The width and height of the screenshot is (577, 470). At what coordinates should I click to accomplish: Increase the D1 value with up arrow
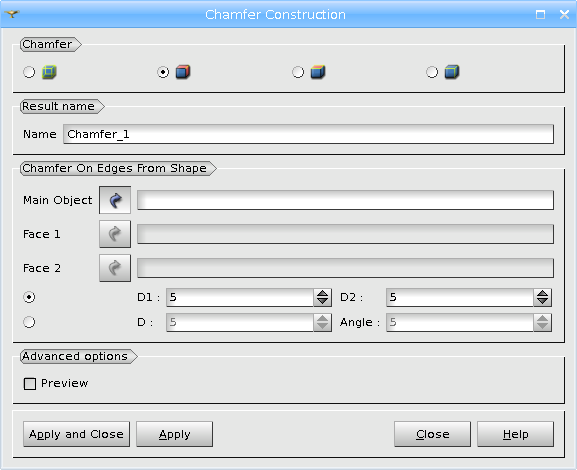[x=323, y=293]
